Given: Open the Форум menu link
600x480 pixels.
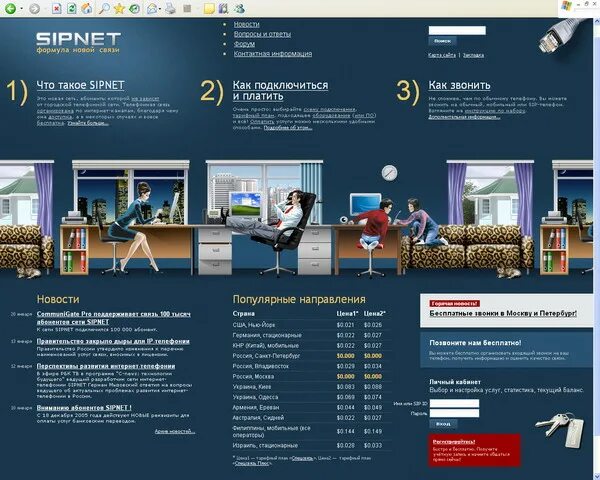Looking at the screenshot, I should pyautogui.click(x=244, y=44).
